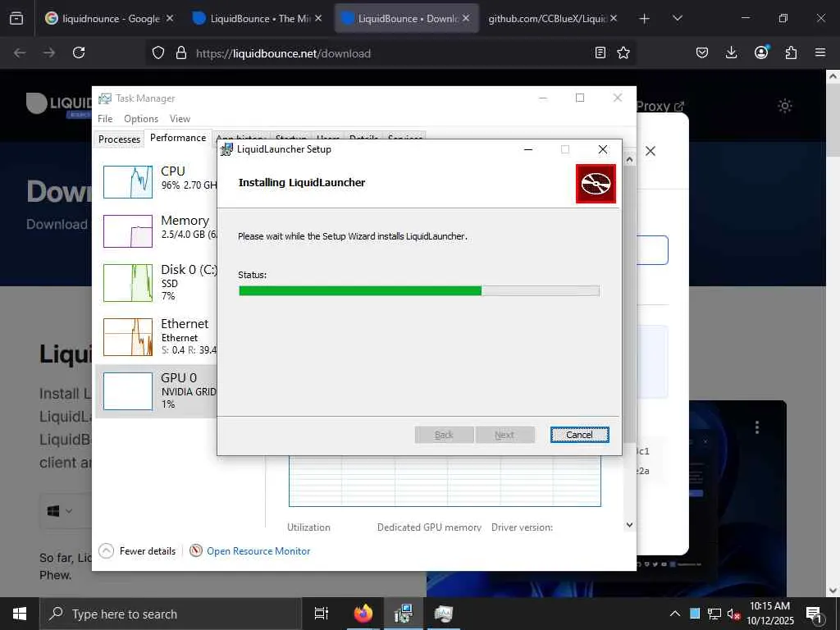Collapse Task Manager with Fewer details
The width and height of the screenshot is (840, 630).
coord(137,550)
